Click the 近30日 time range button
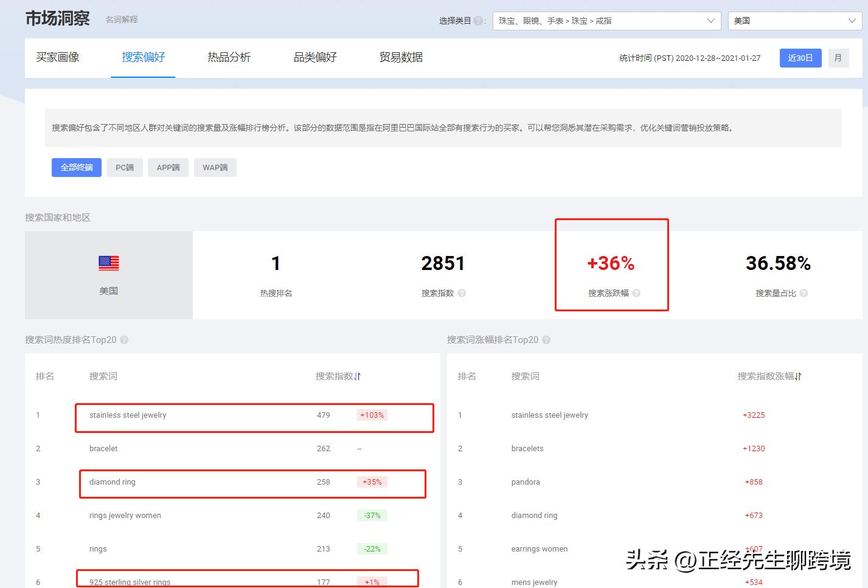868x588 pixels. click(800, 58)
